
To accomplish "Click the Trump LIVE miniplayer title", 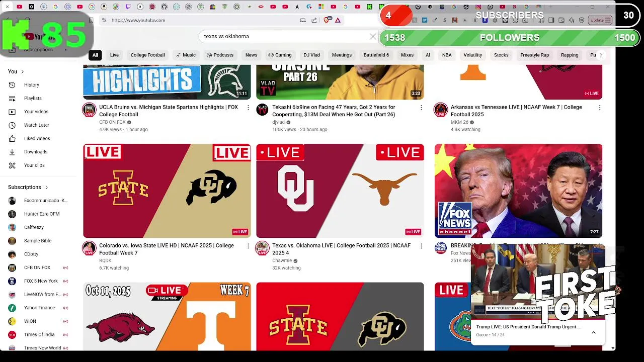I will pos(528,327).
